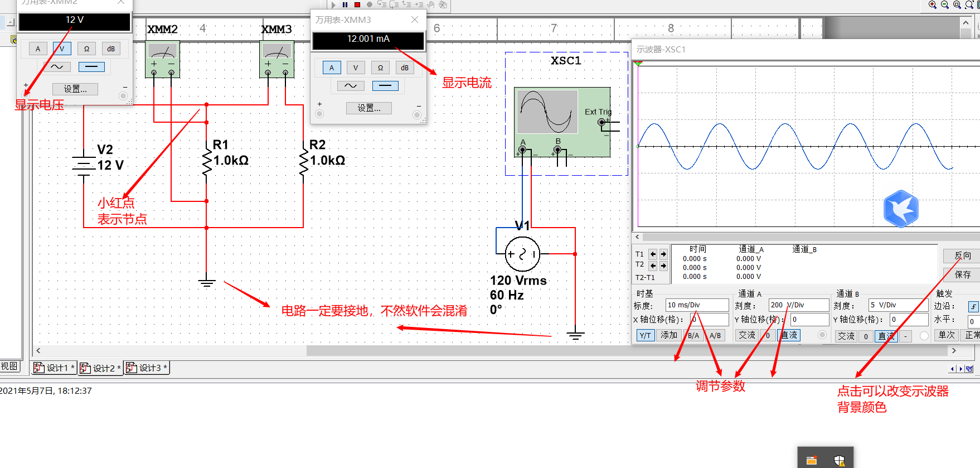980x468 pixels.
Task: Switch the XMM2 multimeter to DC line mode
Action: [91, 66]
